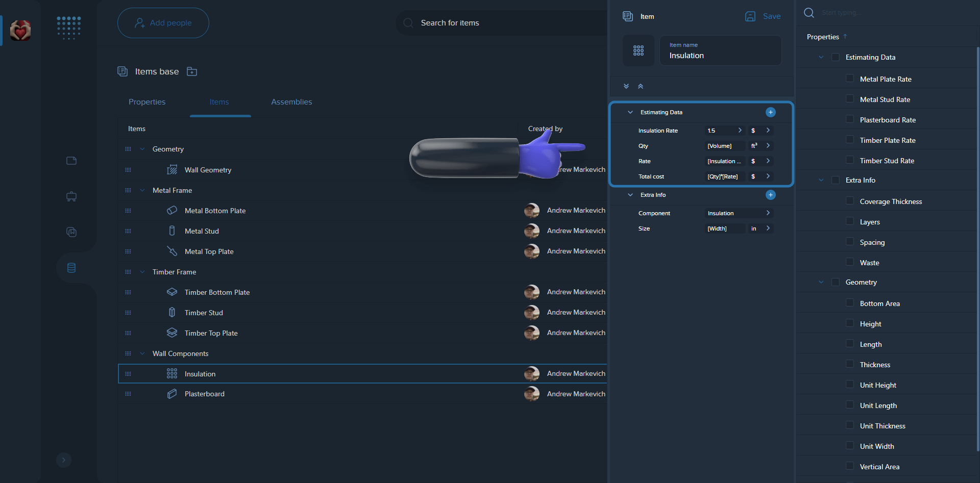Check the Metal Plate Rate checkbox
This screenshot has width=980, height=483.
pos(850,79)
